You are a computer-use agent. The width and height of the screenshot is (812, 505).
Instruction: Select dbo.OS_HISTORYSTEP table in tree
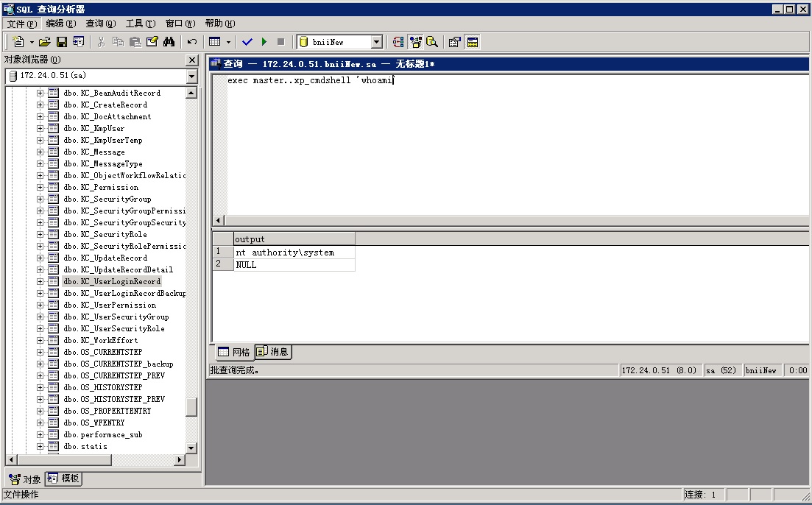pos(102,388)
